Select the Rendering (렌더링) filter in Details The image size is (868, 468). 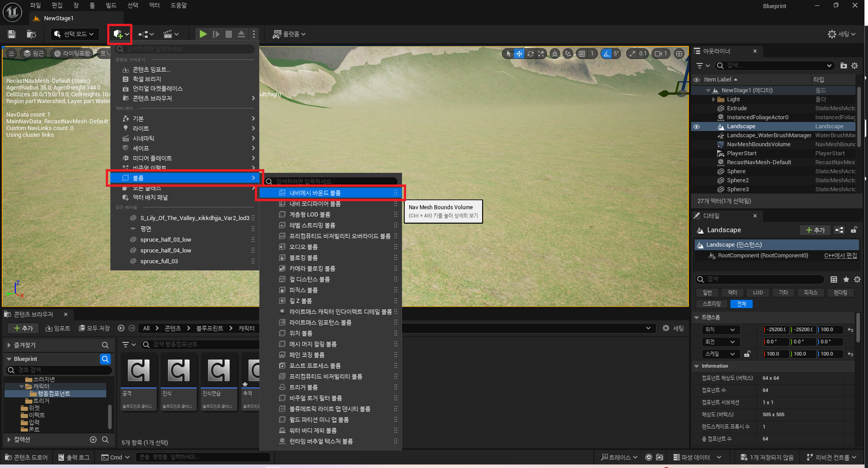(x=840, y=292)
